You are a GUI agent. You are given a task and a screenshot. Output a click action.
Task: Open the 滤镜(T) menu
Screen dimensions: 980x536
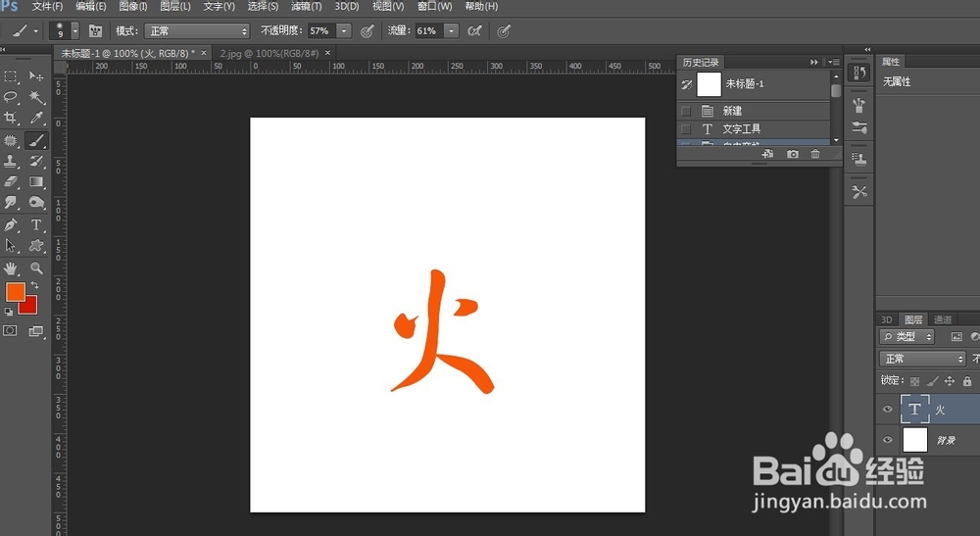306,6
